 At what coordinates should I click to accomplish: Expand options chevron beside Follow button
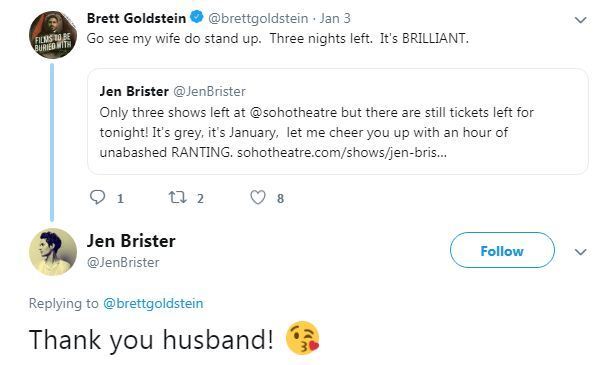(580, 251)
